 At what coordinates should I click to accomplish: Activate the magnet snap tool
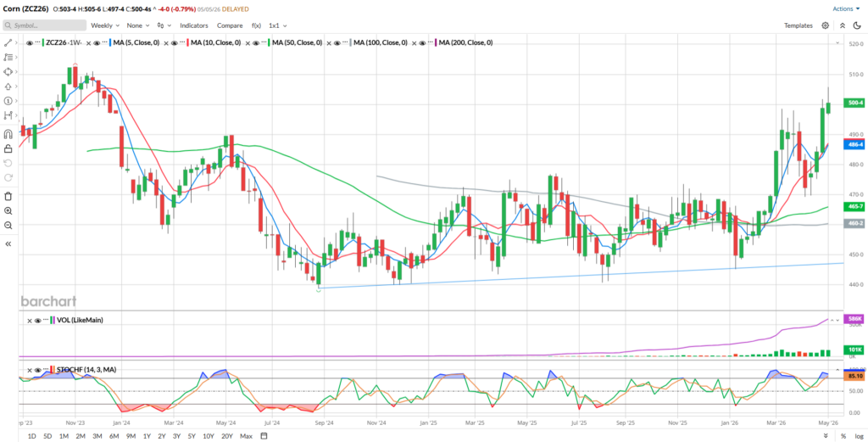pos(8,134)
